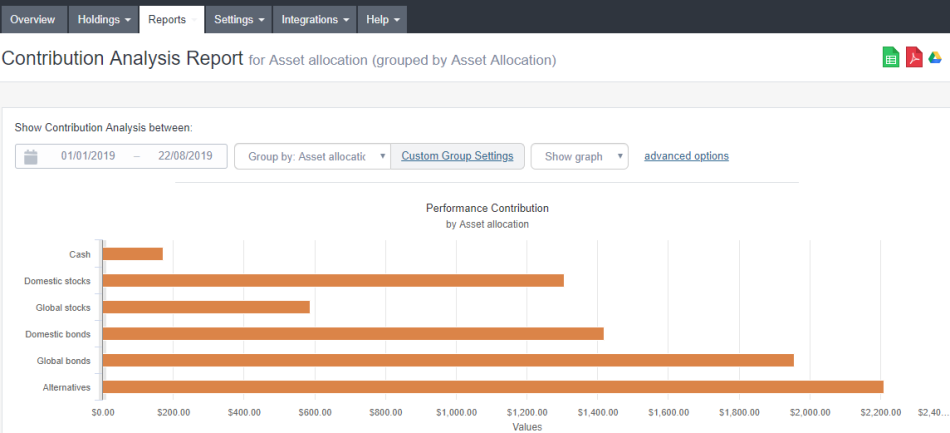Screen dimensions: 950x433
Task: Click the Contribution Analysis Report heading
Action: pos(122,59)
